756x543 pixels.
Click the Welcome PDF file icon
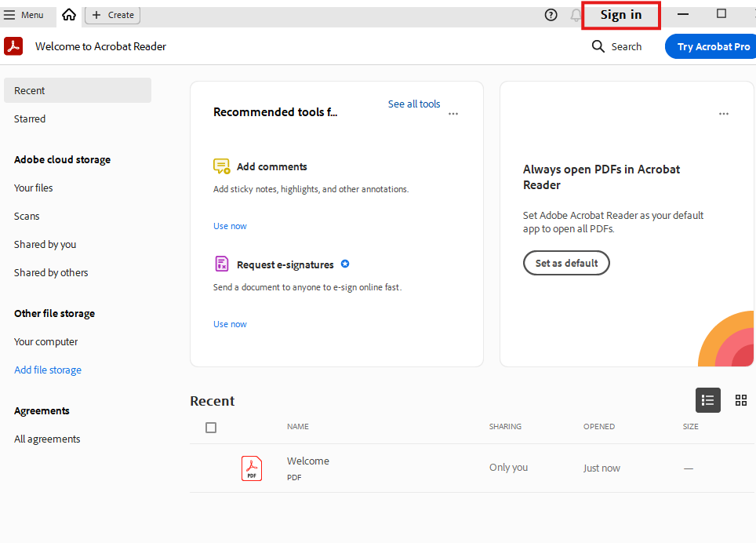pyautogui.click(x=252, y=468)
